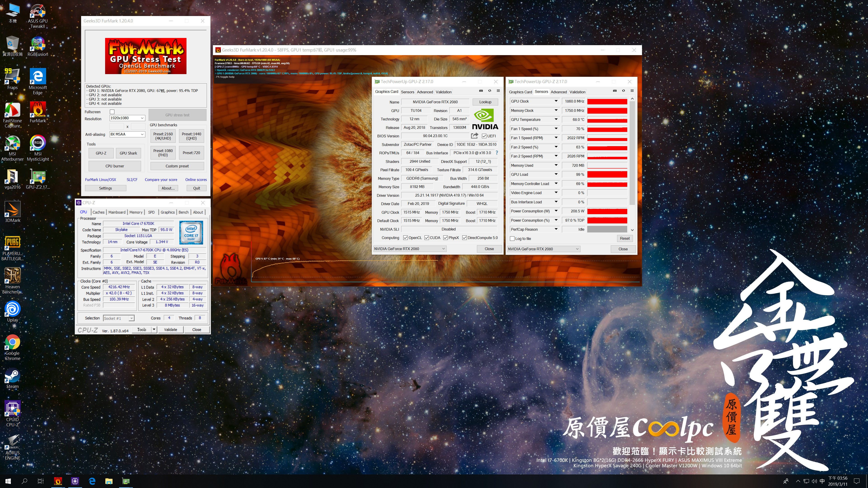
Task: Toggle the CUDA computing checkbox
Action: coord(427,238)
